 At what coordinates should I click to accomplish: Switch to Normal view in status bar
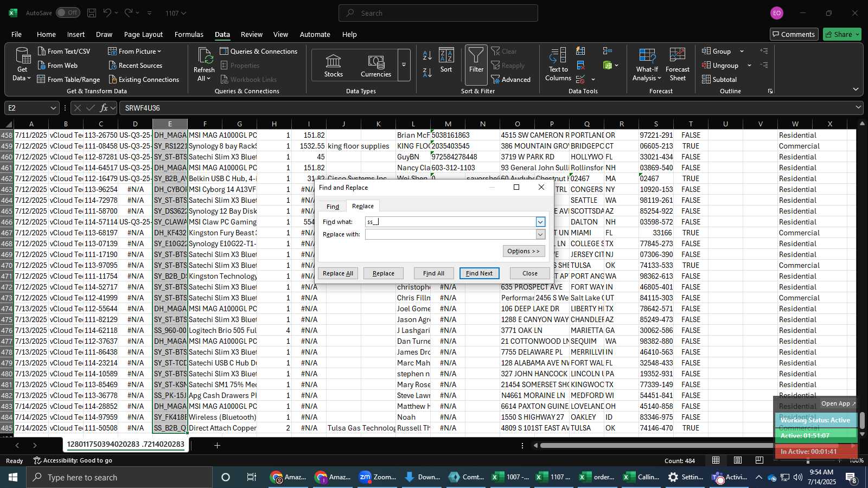coord(716,460)
